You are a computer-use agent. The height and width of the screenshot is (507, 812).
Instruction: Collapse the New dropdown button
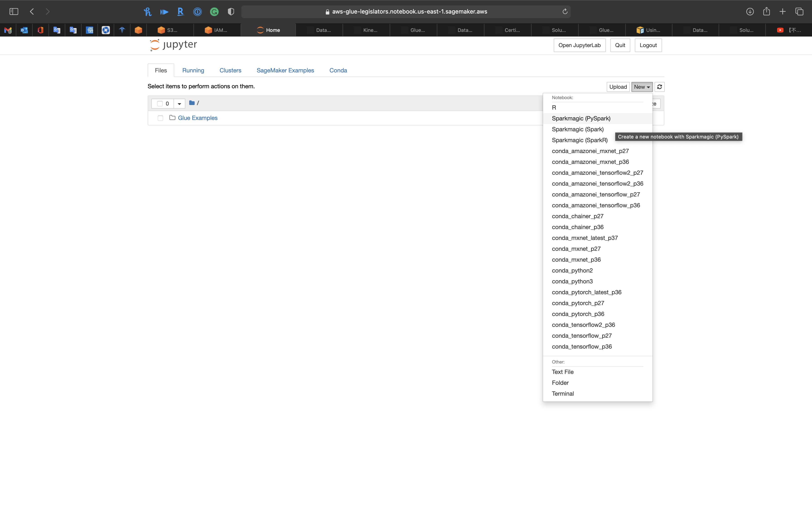tap(642, 87)
